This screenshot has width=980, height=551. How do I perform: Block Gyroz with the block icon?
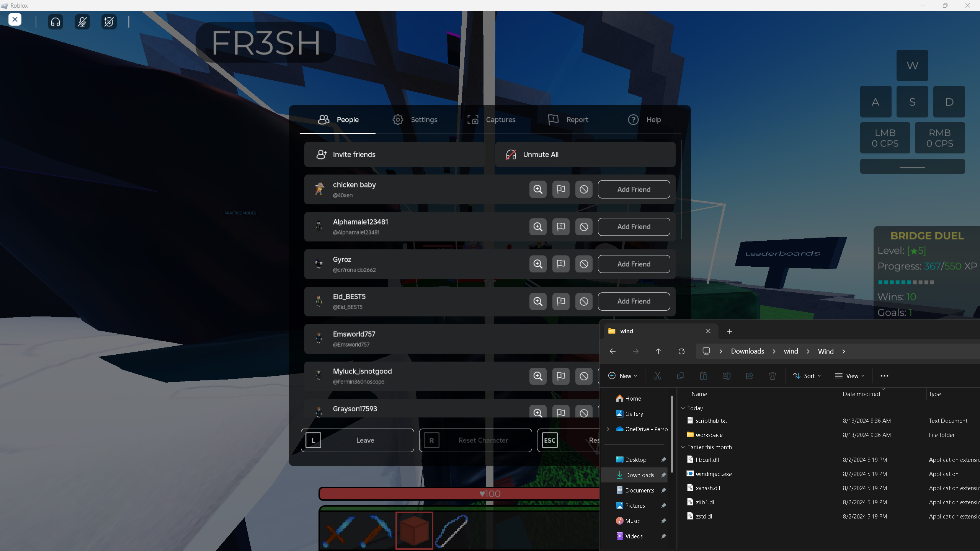click(x=584, y=264)
